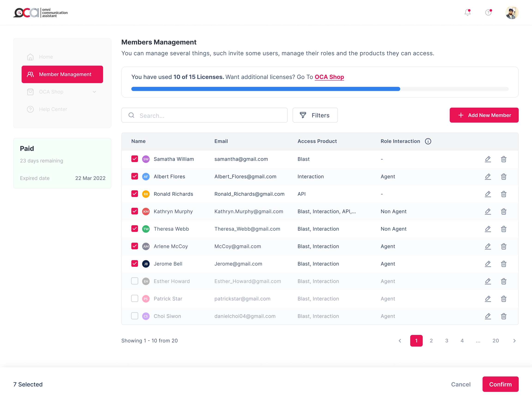Open Home in the sidebar

tap(46, 57)
